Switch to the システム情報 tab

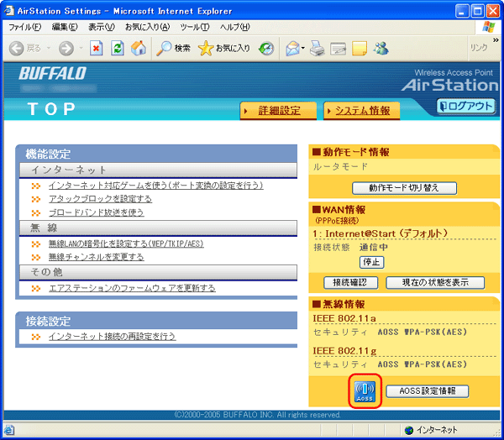[362, 111]
